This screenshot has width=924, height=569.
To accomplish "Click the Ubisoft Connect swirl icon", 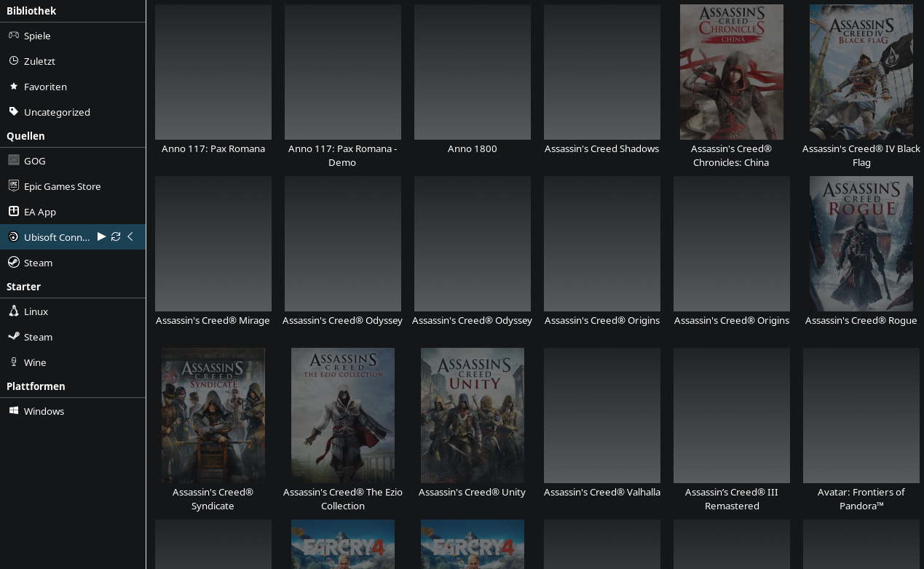I will [13, 236].
